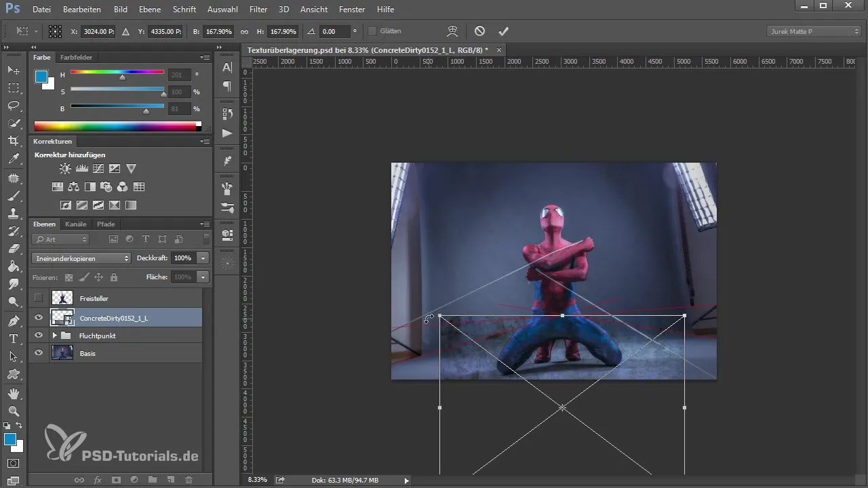Select the Spot Healing Brush tool

point(14,178)
